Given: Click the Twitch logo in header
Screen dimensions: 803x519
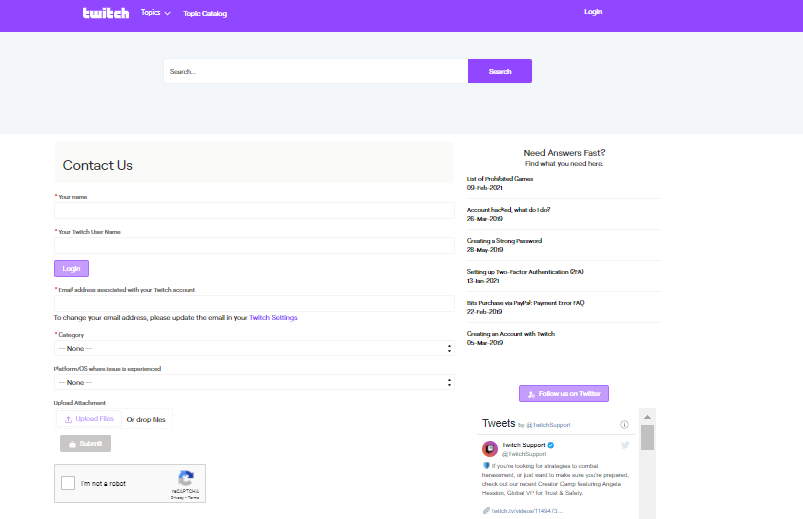Looking at the screenshot, I should tap(106, 13).
